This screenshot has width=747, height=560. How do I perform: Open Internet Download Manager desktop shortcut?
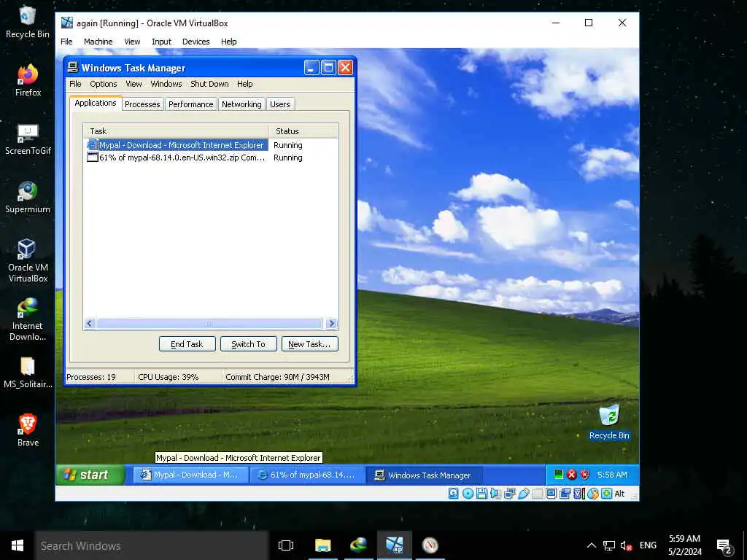click(x=28, y=319)
